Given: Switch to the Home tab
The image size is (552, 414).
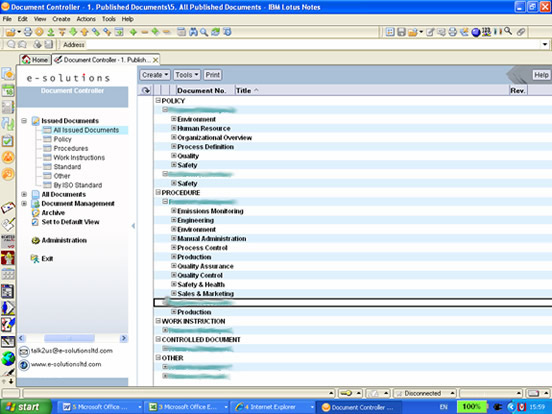Looking at the screenshot, I should [35, 60].
